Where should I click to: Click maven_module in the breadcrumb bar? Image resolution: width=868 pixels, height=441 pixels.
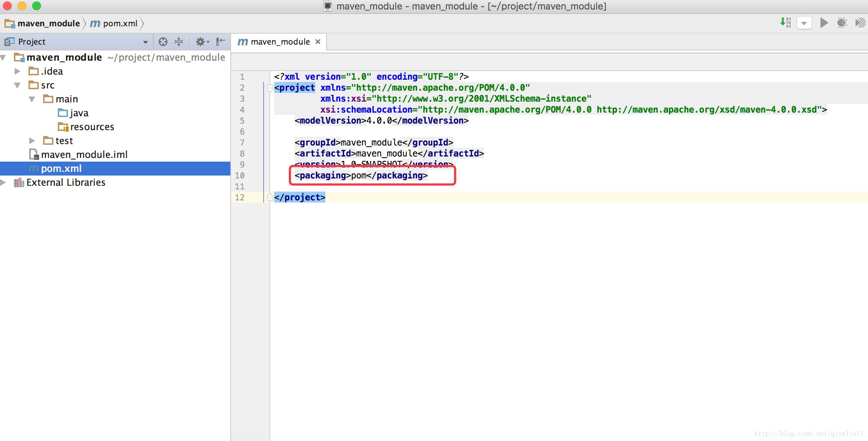pos(49,23)
